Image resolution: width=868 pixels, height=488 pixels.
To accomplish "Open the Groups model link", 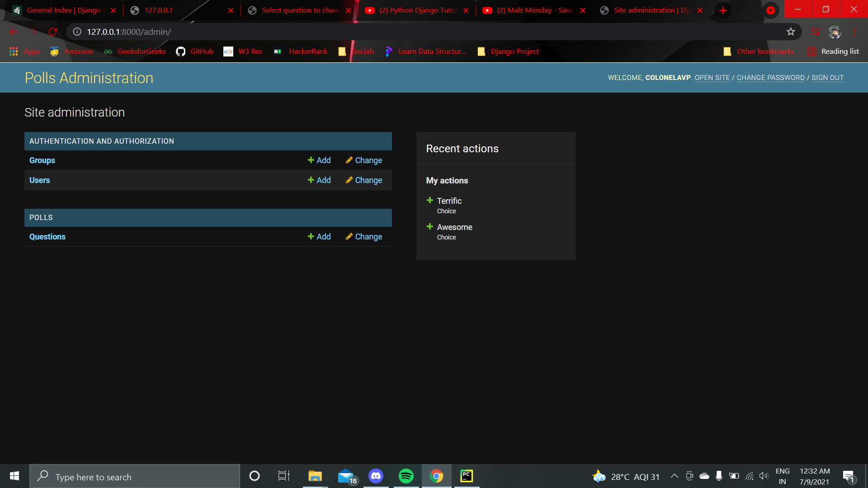I will 42,160.
